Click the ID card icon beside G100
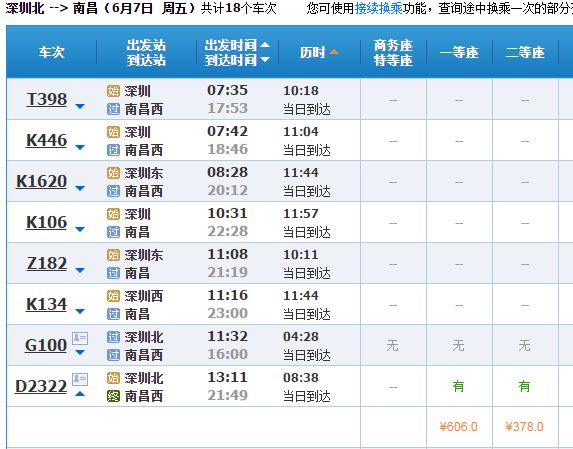 click(80, 338)
